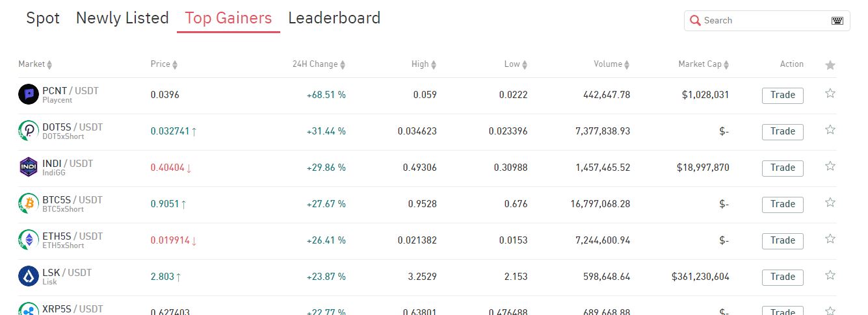
Task: Sort the table by Volume column
Action: (627, 65)
